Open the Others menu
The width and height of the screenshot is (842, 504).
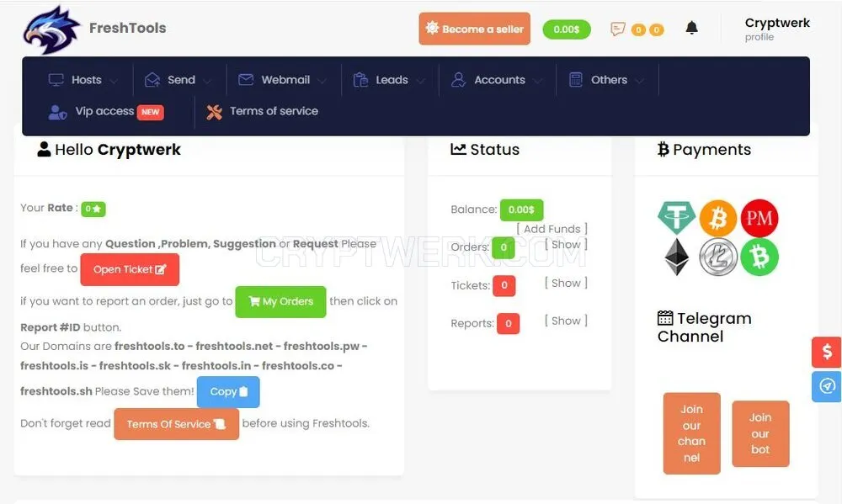click(x=609, y=80)
